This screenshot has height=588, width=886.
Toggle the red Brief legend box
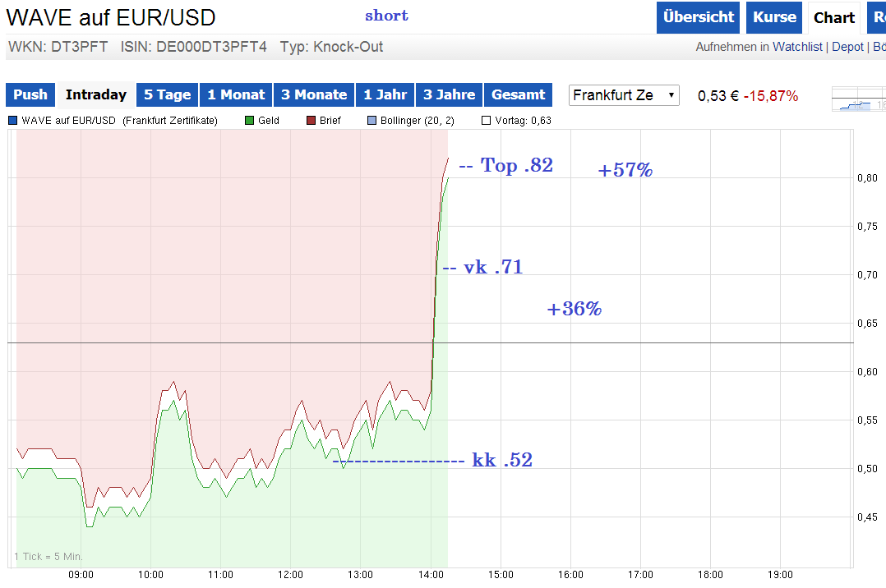coord(311,121)
